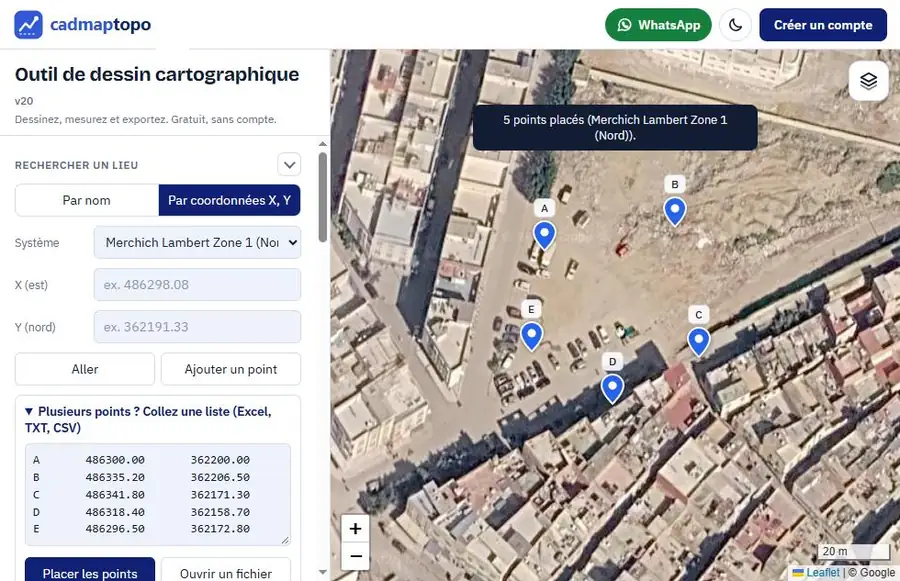
Task: Switch to Par coordonnées X, Y tab
Action: click(229, 200)
